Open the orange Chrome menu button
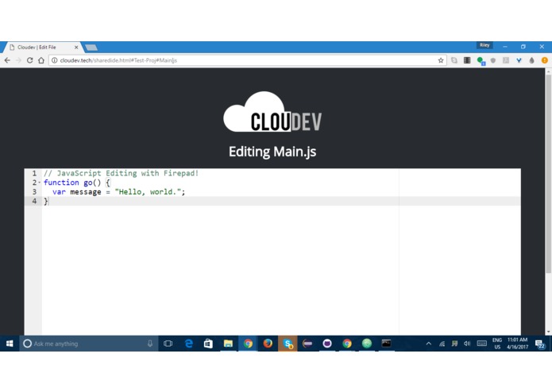 coord(545,60)
